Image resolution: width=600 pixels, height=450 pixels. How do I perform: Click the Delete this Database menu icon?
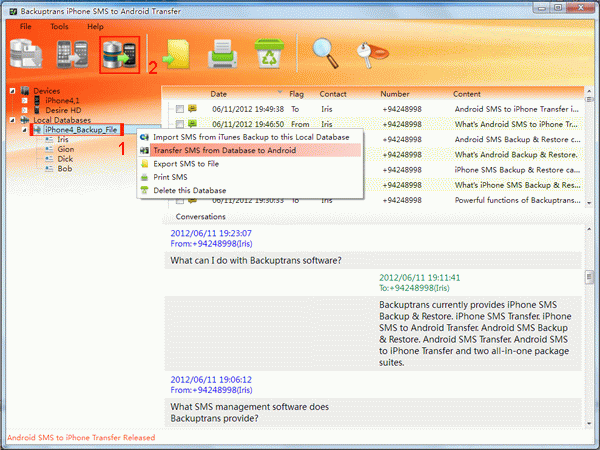pyautogui.click(x=144, y=190)
